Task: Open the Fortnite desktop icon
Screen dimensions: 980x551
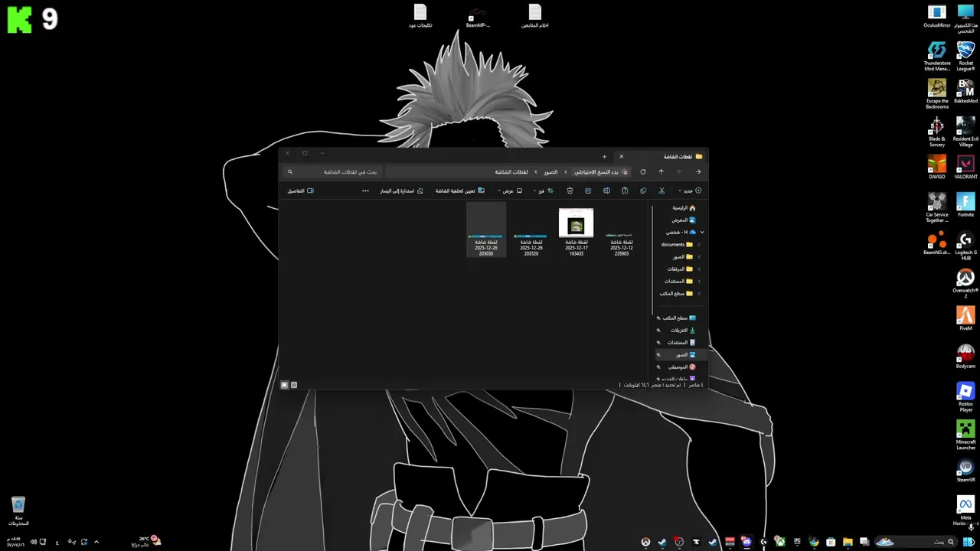Action: coord(965,205)
